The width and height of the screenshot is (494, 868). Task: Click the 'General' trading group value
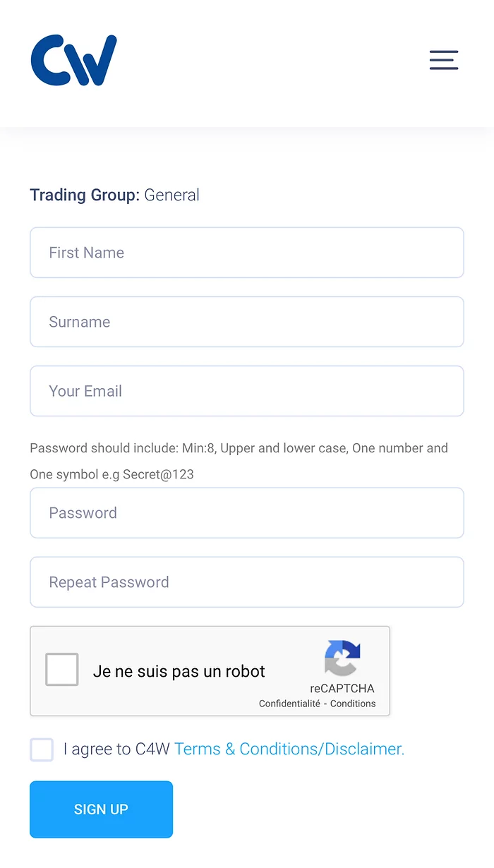pos(171,195)
